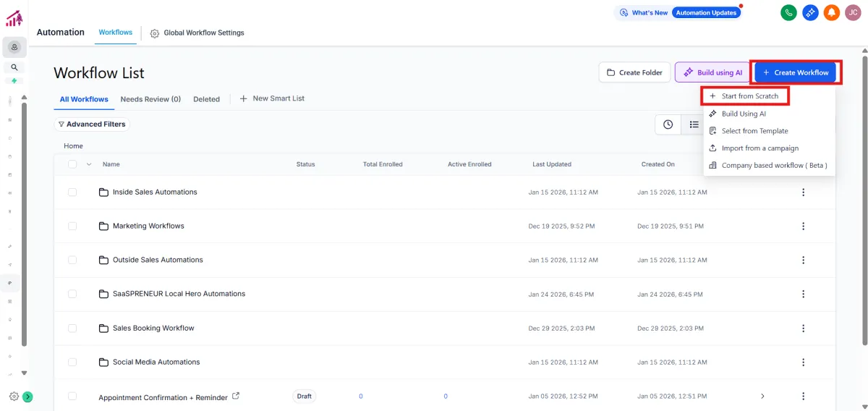
Task: Open the orange notifications bell
Action: (832, 12)
